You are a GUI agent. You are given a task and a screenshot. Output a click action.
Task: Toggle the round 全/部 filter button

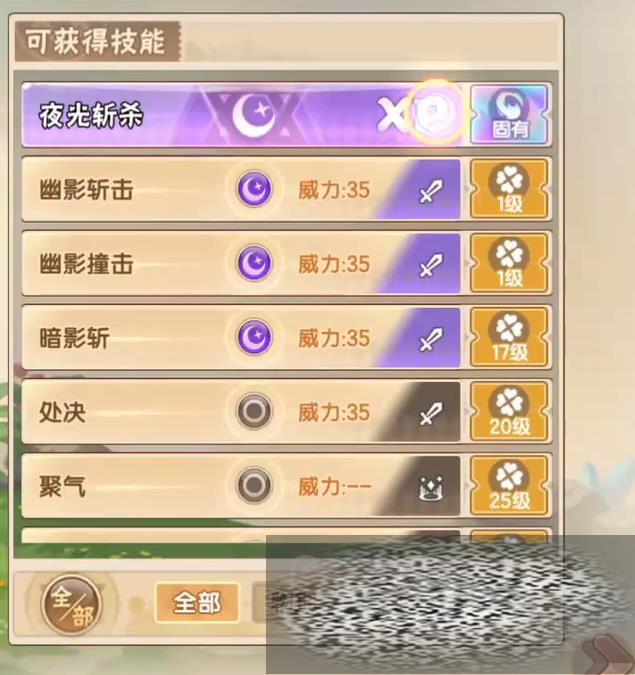click(x=71, y=604)
